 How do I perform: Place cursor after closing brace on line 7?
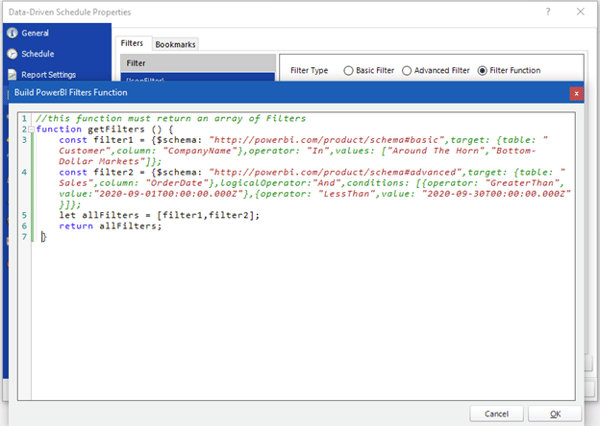(x=47, y=237)
